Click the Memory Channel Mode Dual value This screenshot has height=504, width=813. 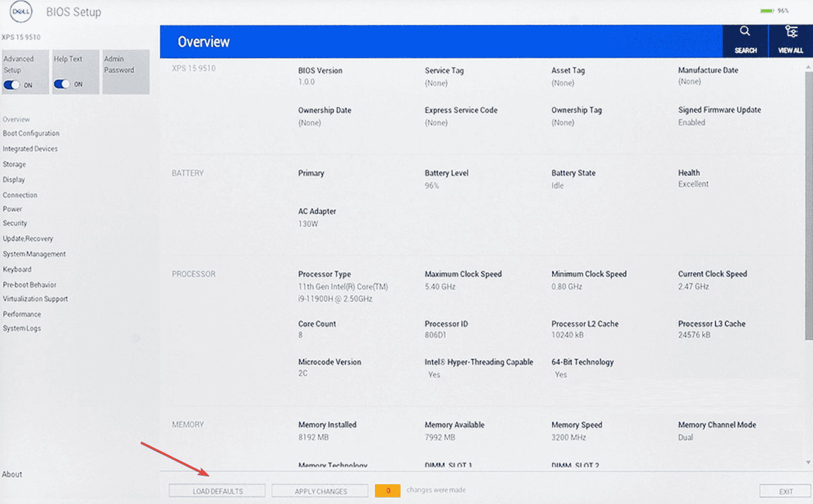(x=686, y=437)
